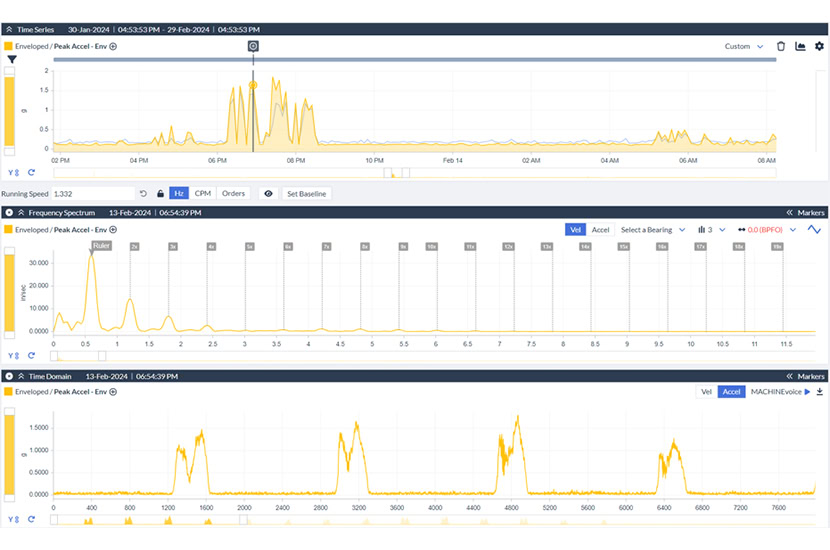Click the bar chart icon beside 3
This screenshot has width=830, height=550.
point(701,230)
